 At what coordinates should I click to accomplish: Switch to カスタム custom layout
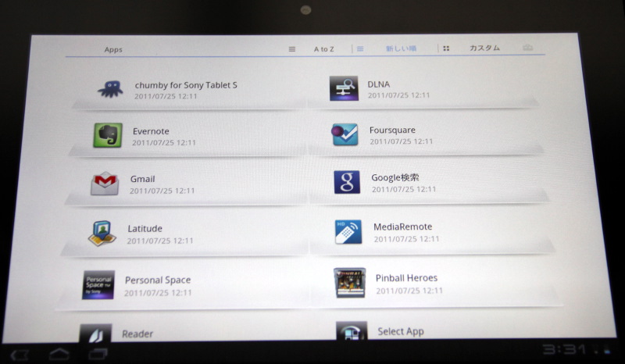[x=484, y=48]
